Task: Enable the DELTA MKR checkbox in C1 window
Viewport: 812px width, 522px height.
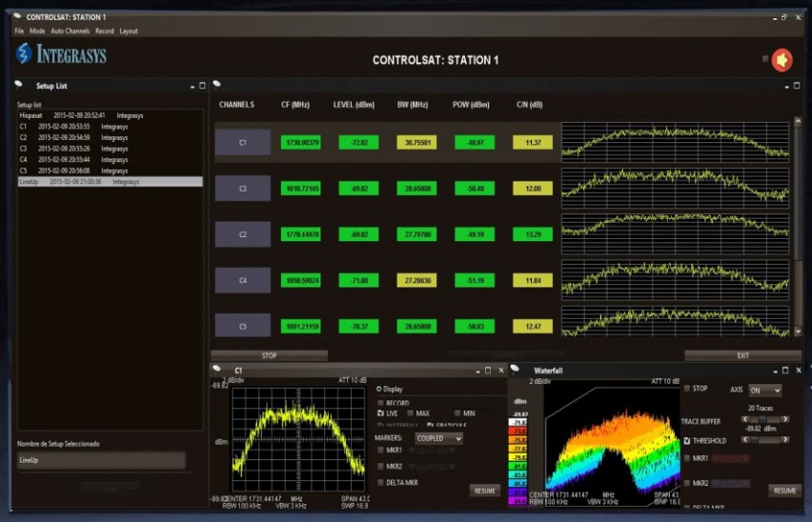Action: 380,482
